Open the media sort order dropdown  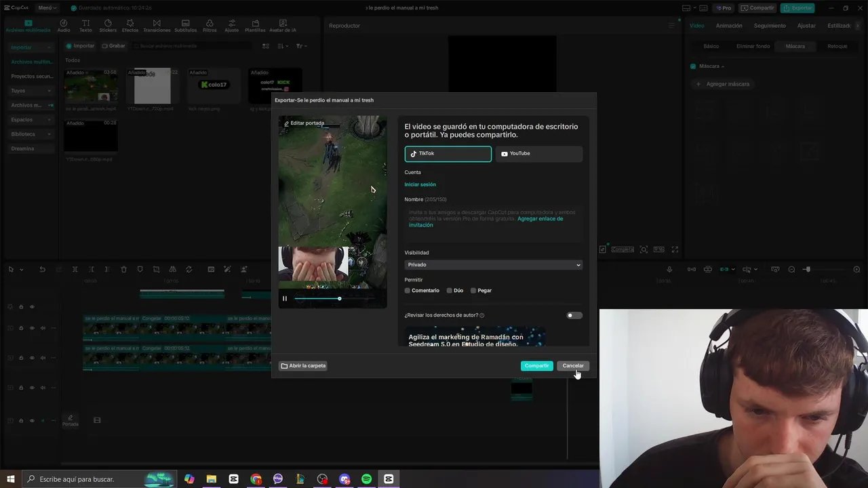point(283,46)
